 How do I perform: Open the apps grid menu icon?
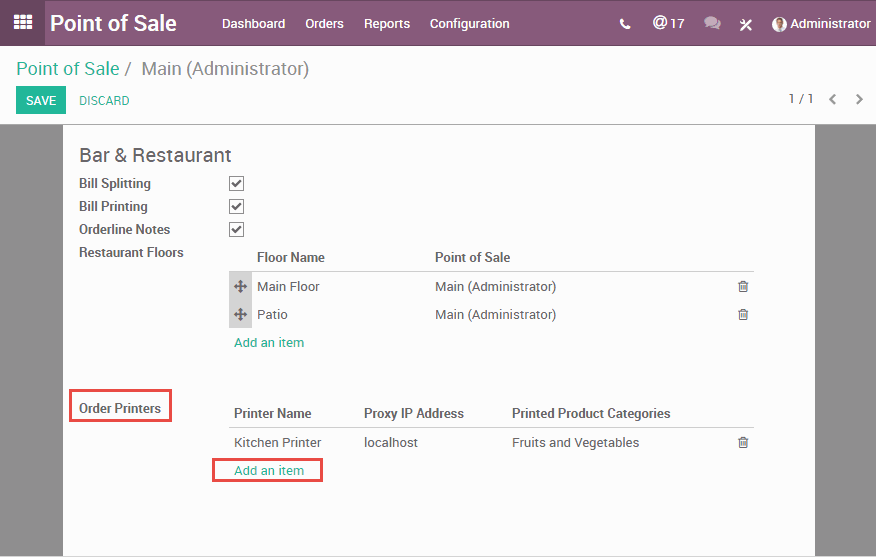(23, 22)
